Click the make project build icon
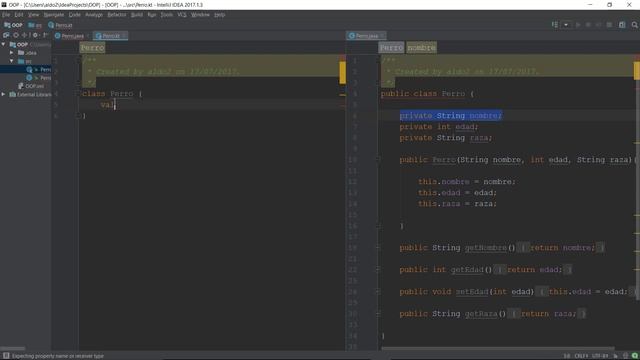This screenshot has height=360, width=640. [555, 25]
